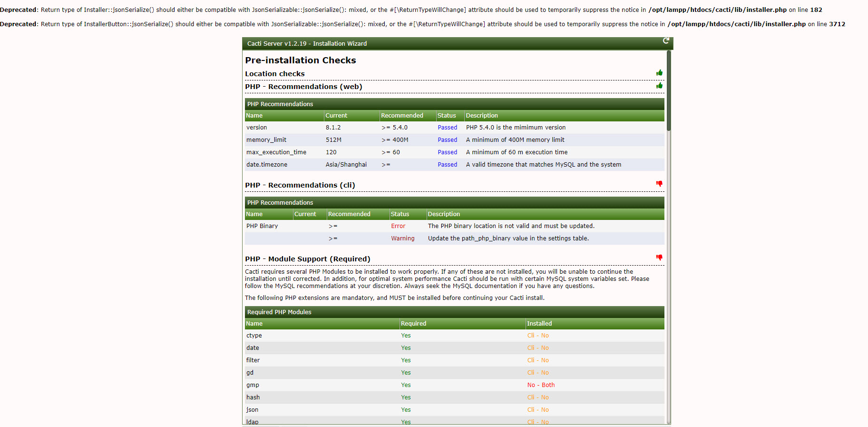Click 'Pre-installation Checks' page heading

[301, 60]
